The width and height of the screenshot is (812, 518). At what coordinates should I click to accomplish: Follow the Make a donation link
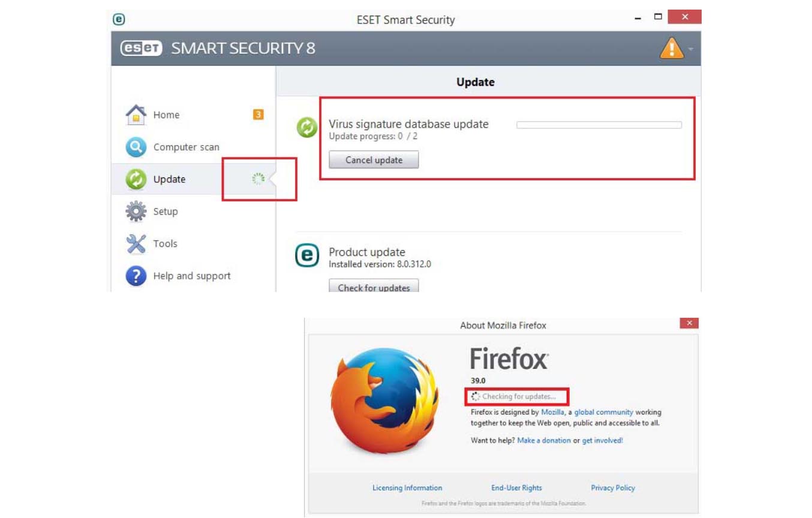click(544, 441)
